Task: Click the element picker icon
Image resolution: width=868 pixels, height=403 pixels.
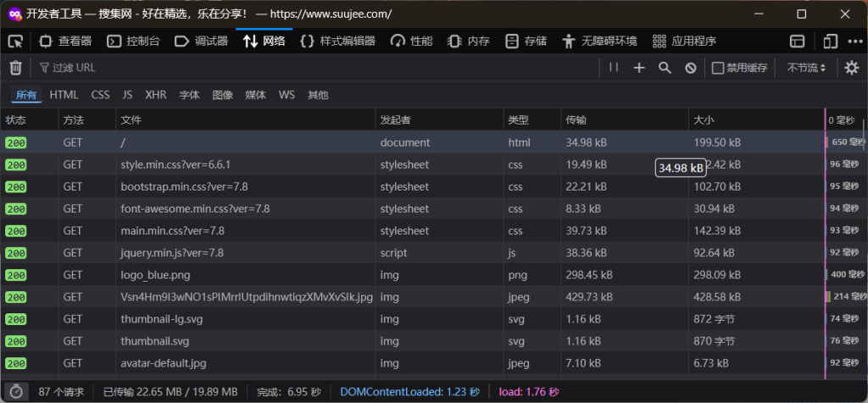Action: [15, 41]
